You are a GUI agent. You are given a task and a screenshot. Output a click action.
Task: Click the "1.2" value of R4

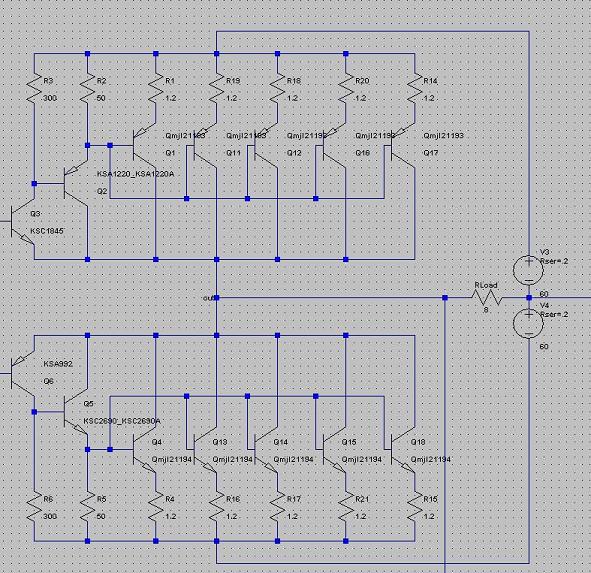[170, 516]
